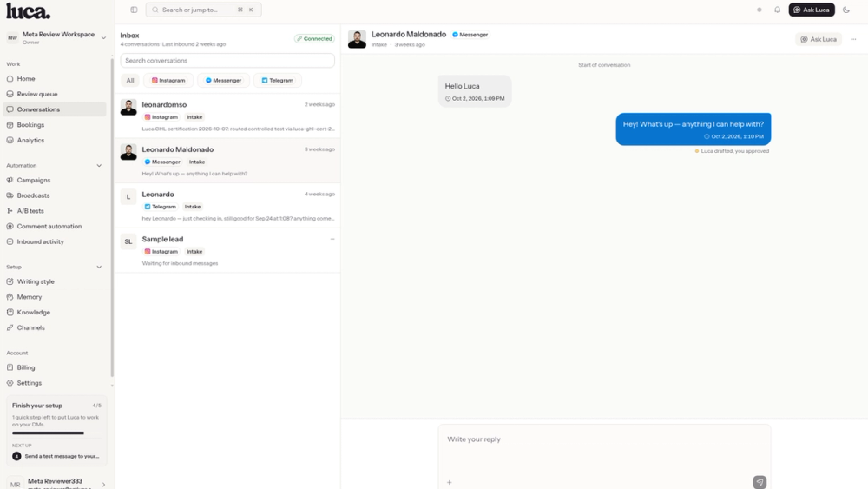This screenshot has height=489, width=868.
Task: Click the status dot in top bar
Action: (x=759, y=10)
